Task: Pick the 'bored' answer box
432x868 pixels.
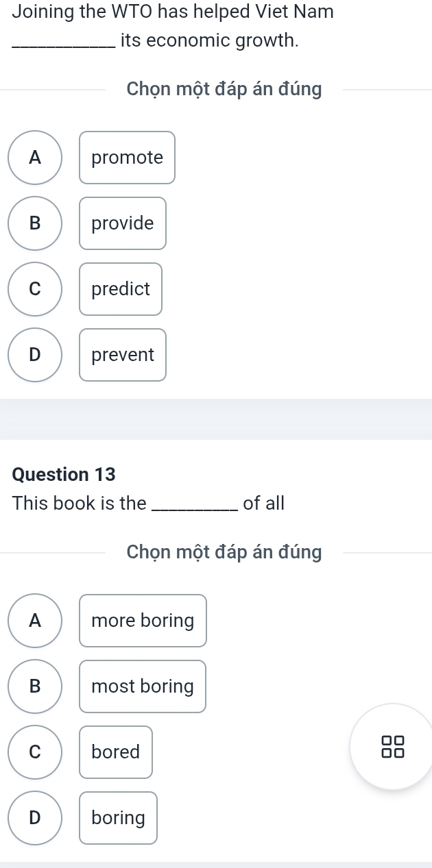Action: 116,752
